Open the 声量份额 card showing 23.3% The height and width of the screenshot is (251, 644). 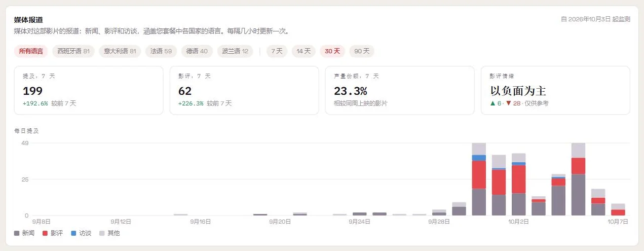tap(400, 90)
